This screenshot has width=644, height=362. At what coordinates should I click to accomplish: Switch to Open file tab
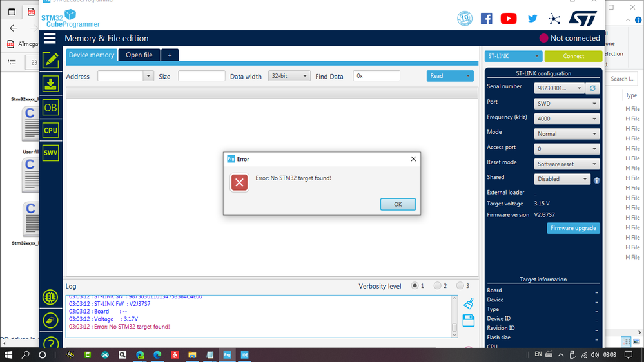pos(139,55)
